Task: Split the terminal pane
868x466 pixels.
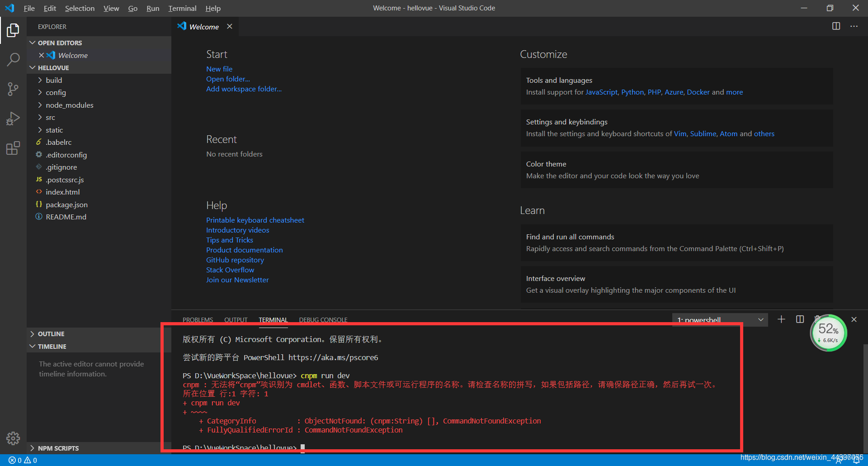Action: (800, 319)
